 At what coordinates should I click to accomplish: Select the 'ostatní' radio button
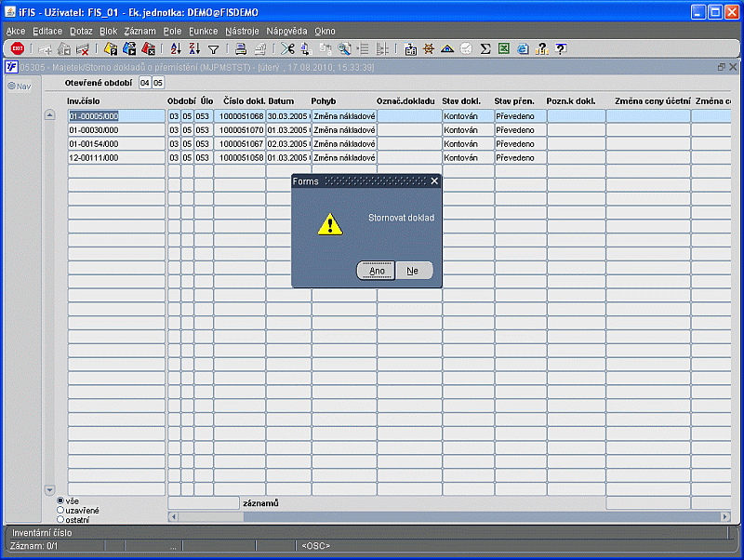point(60,520)
